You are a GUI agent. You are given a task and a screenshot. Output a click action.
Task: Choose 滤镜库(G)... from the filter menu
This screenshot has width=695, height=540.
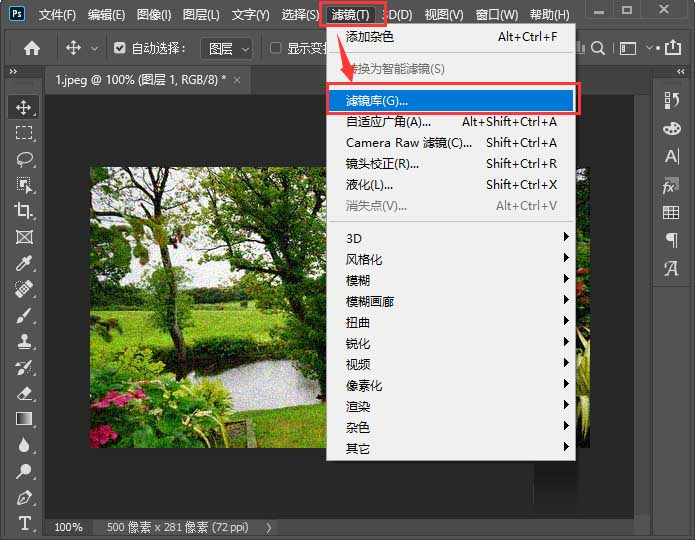(452, 101)
